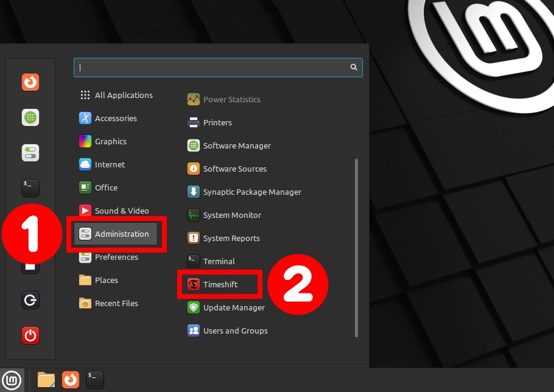Launch Terminal from the applications list

[211, 261]
